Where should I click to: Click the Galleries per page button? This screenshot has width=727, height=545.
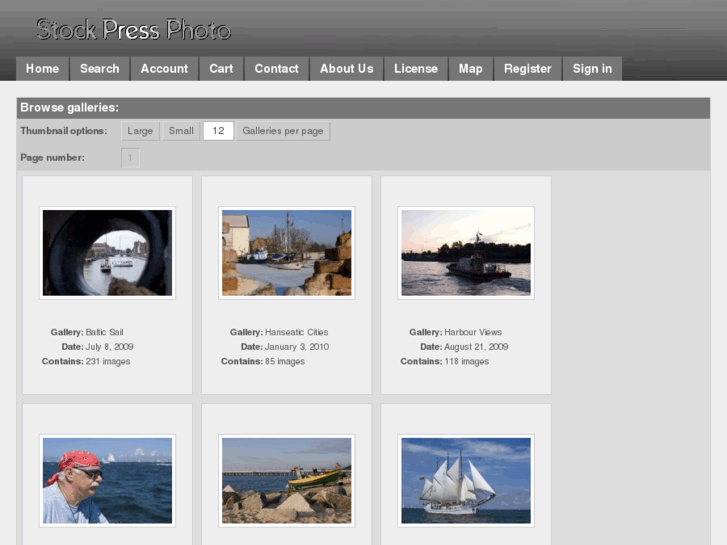pyautogui.click(x=283, y=131)
